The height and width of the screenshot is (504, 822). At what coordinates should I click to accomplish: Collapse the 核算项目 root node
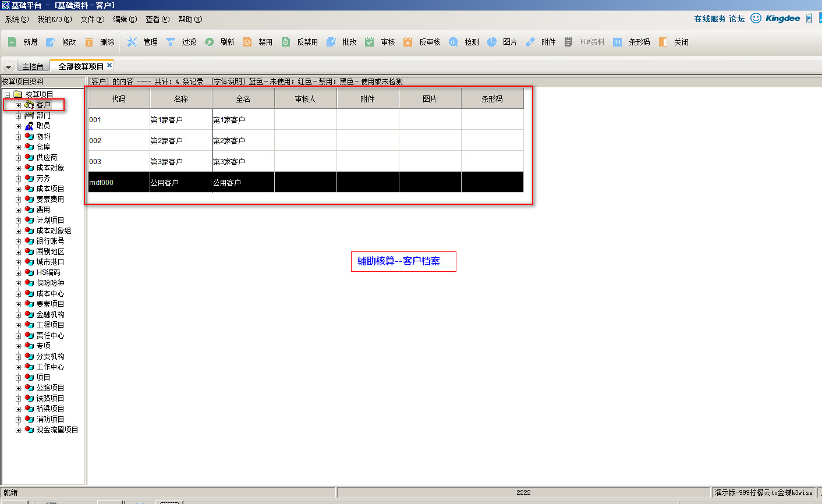coord(7,95)
